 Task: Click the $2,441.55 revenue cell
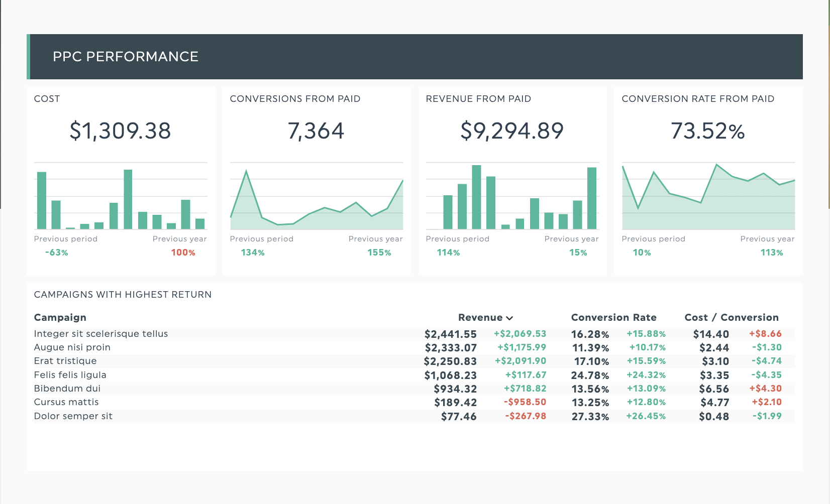pyautogui.click(x=451, y=334)
